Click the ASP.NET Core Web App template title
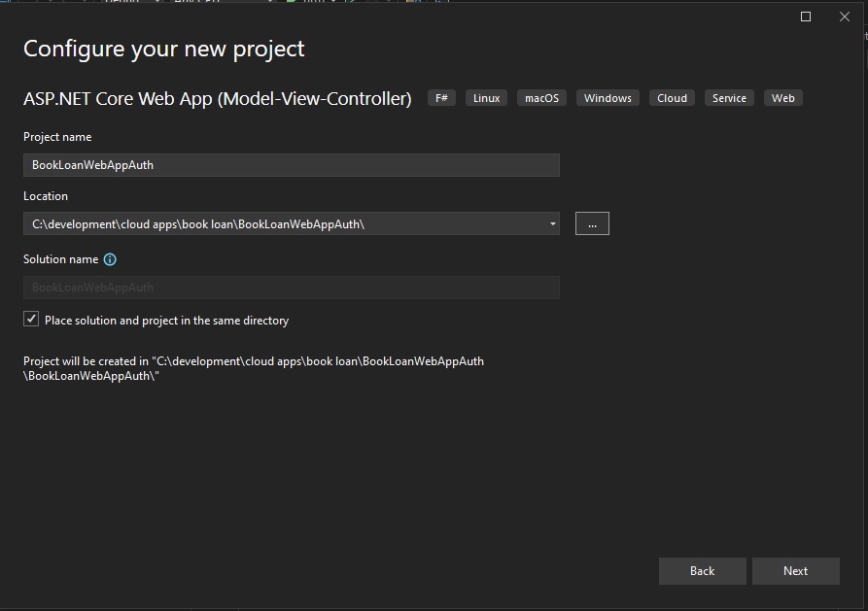868x611 pixels. point(218,98)
